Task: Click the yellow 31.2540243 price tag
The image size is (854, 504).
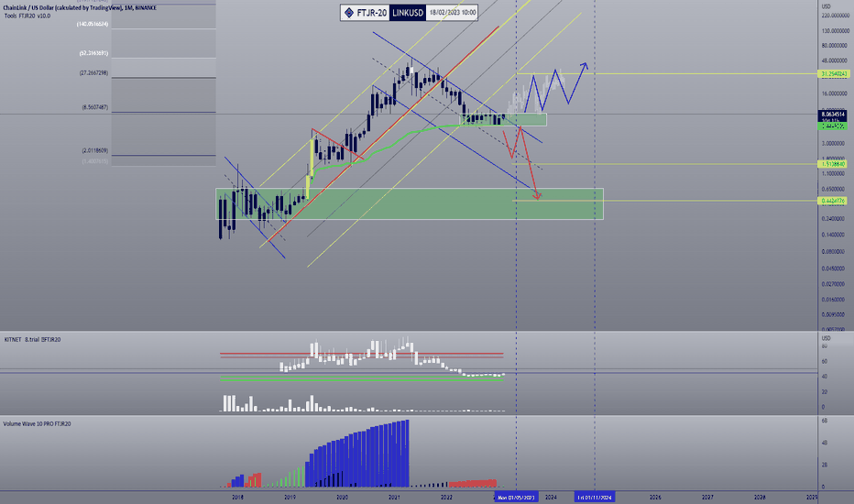Action: tap(833, 73)
